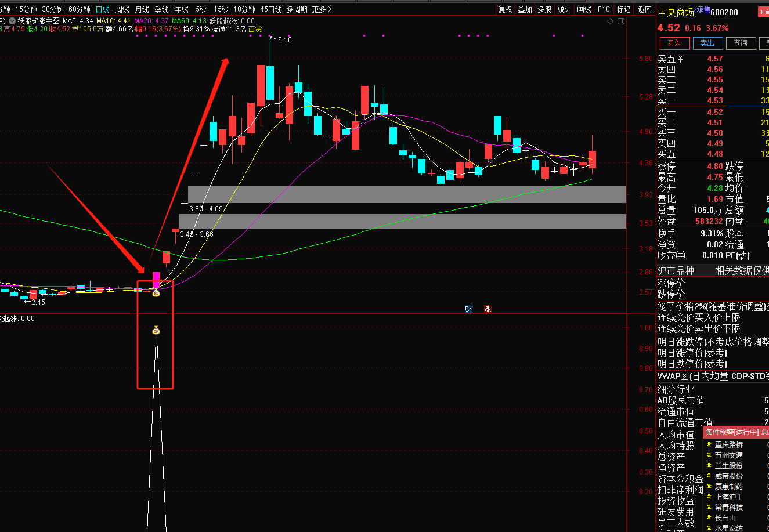Expand the 更多 period options
This screenshot has width=769, height=532.
coord(322,9)
